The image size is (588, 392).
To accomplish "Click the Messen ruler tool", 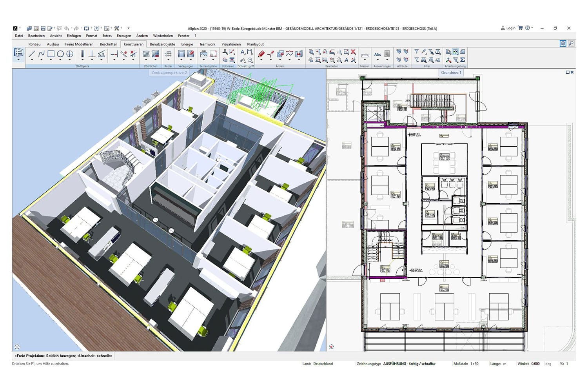I will [365, 55].
